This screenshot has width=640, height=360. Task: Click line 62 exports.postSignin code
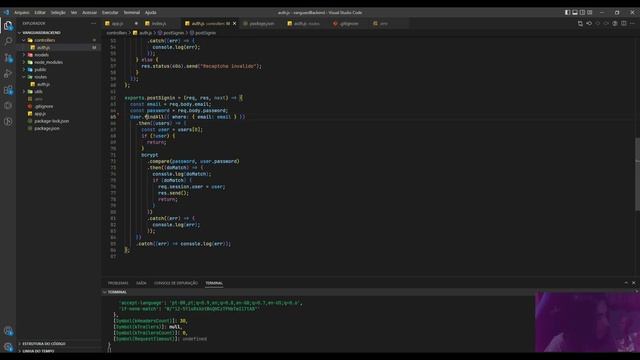(x=184, y=98)
